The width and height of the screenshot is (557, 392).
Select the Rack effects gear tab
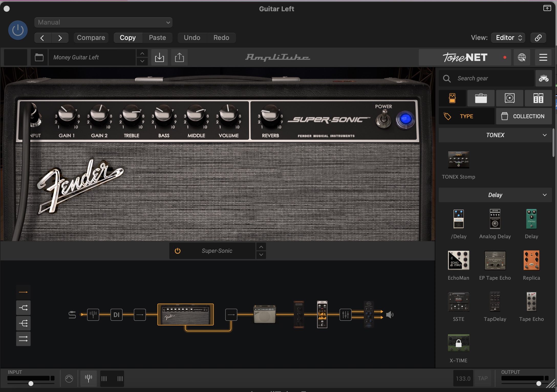[x=538, y=98]
